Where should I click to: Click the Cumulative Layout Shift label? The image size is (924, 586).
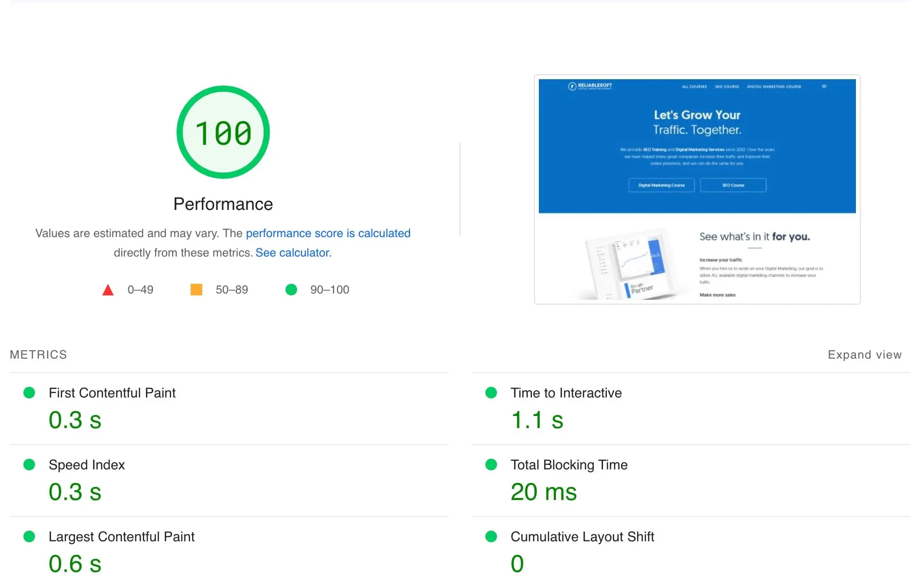pos(582,536)
